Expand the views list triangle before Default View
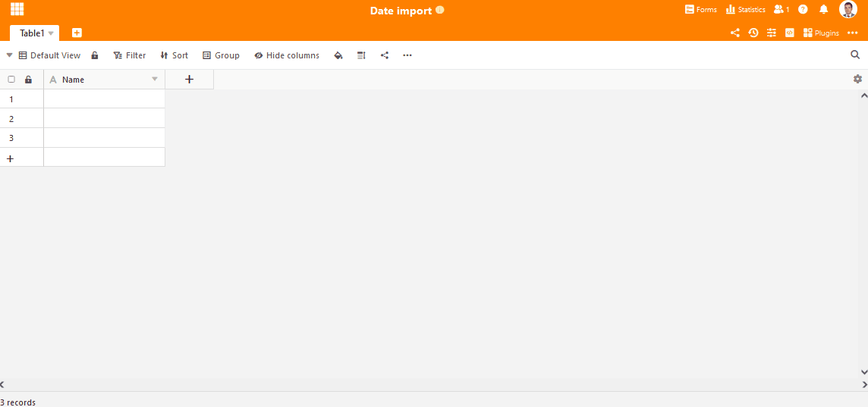 point(9,55)
